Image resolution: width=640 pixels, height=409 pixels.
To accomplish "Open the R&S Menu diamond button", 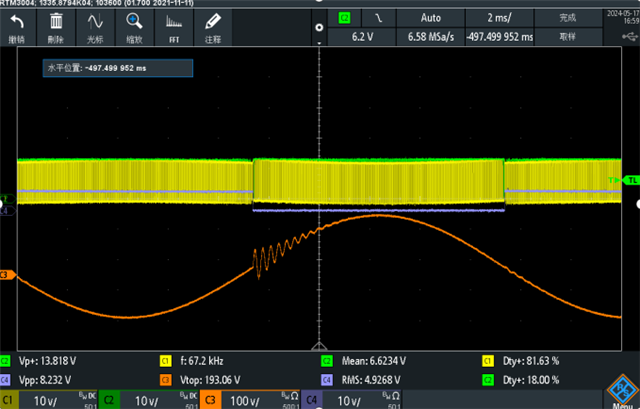I will tap(622, 391).
